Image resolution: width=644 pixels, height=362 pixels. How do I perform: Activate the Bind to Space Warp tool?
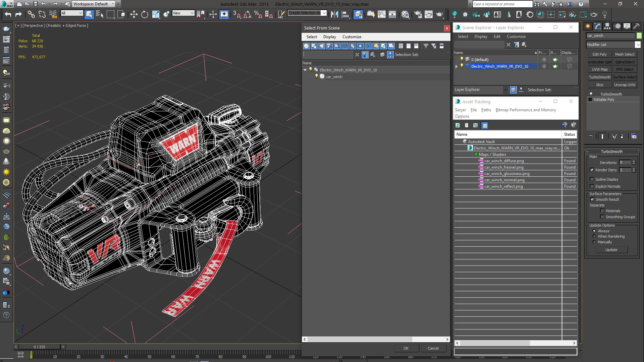[53, 14]
